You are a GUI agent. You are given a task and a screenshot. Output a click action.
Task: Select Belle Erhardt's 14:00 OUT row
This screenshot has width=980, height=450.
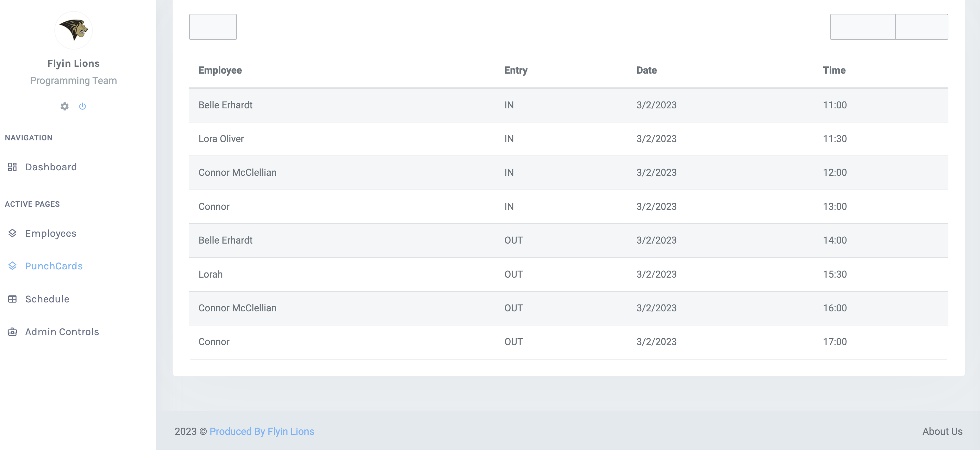(x=568, y=240)
